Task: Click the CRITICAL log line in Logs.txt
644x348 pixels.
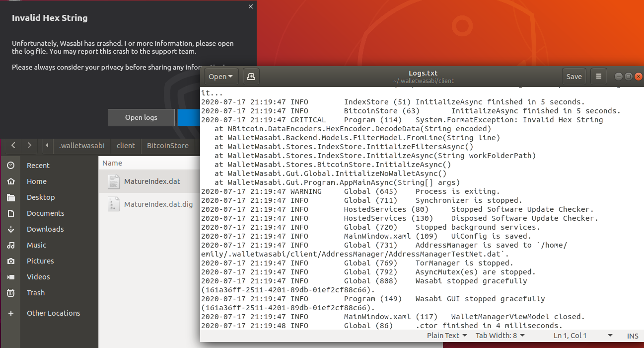Action: 402,120
